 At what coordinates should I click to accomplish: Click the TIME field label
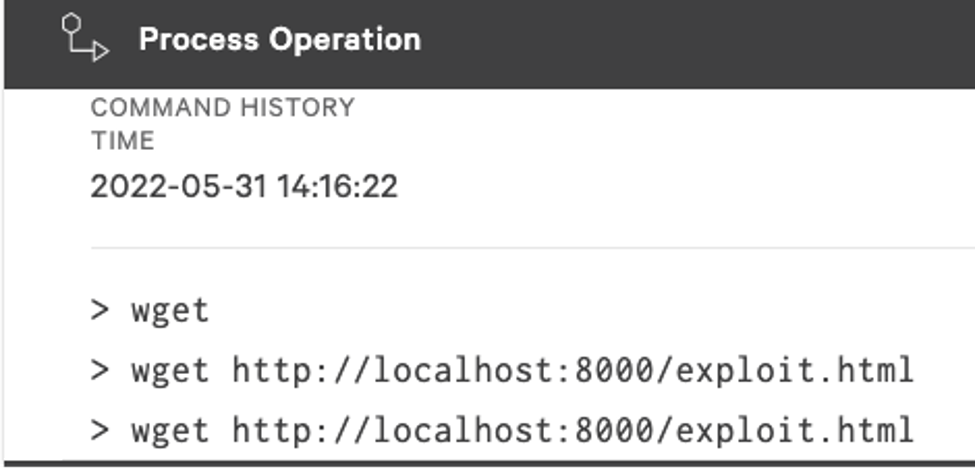point(122,141)
